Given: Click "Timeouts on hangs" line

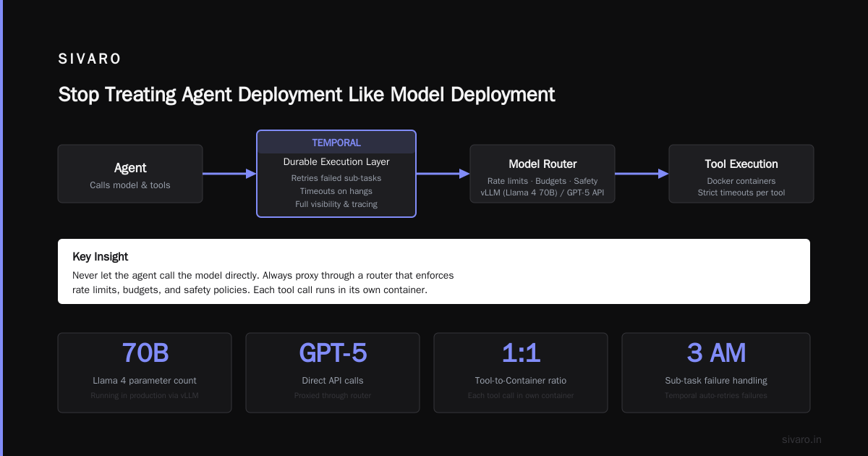Looking at the screenshot, I should [x=336, y=191].
